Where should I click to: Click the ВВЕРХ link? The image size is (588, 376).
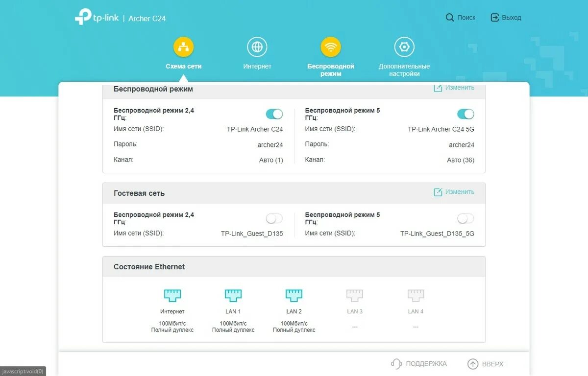tap(493, 364)
